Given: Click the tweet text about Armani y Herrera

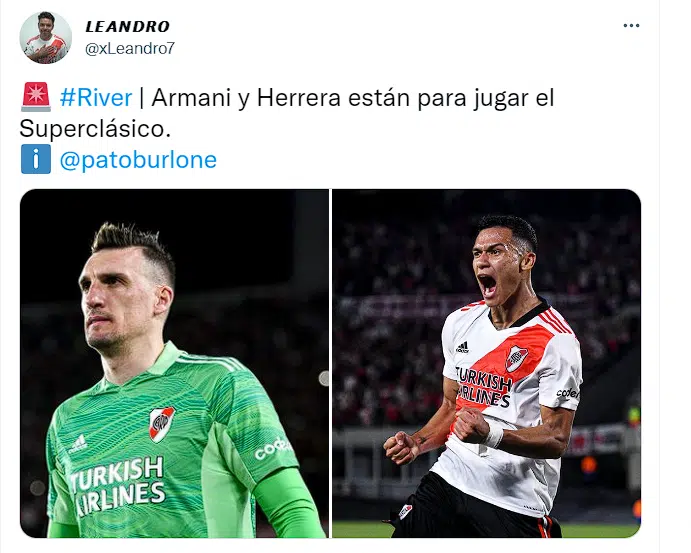Looking at the screenshot, I should pyautogui.click(x=286, y=113).
